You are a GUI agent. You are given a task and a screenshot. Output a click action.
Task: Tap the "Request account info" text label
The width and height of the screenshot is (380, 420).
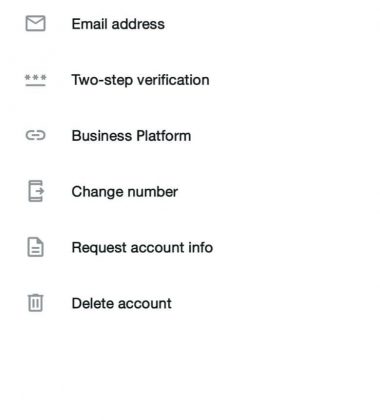pos(142,248)
